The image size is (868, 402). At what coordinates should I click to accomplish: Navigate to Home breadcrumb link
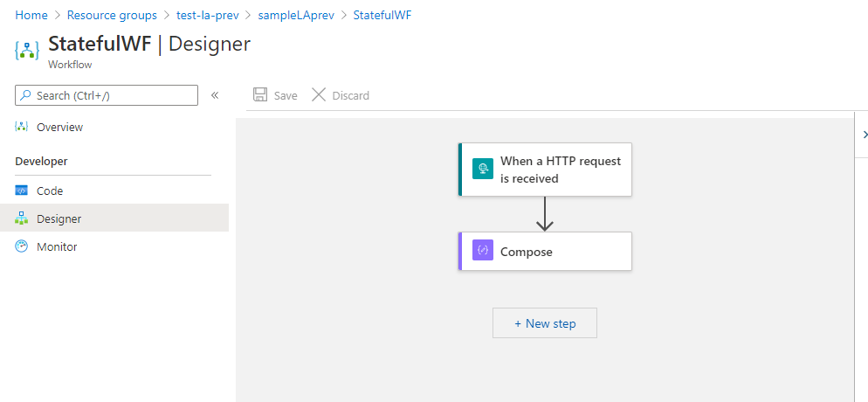point(31,16)
